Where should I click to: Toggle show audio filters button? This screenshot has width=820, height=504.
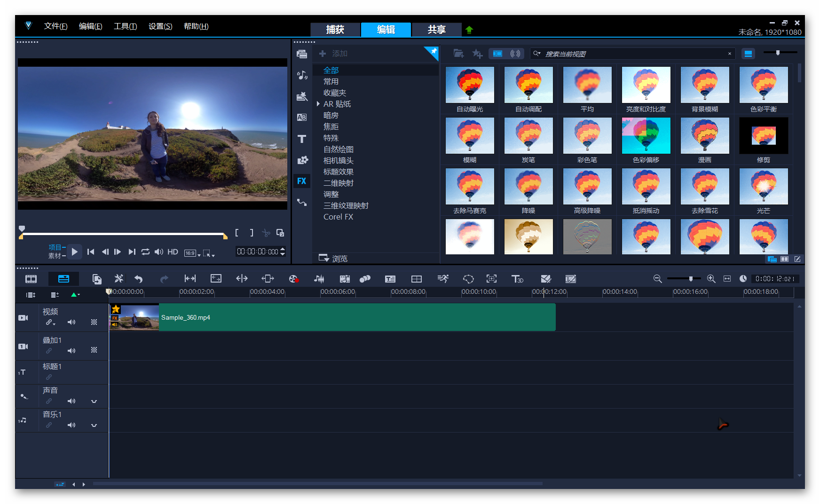pyautogui.click(x=515, y=54)
